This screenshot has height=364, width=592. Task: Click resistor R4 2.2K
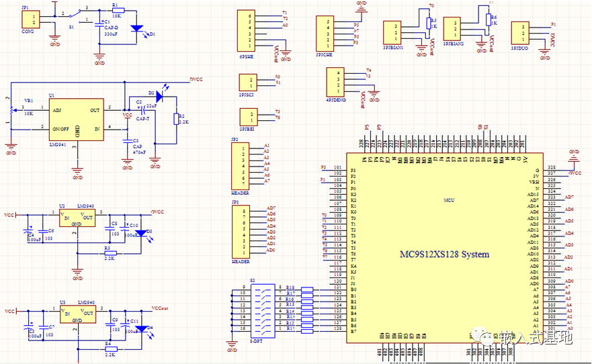(110, 349)
